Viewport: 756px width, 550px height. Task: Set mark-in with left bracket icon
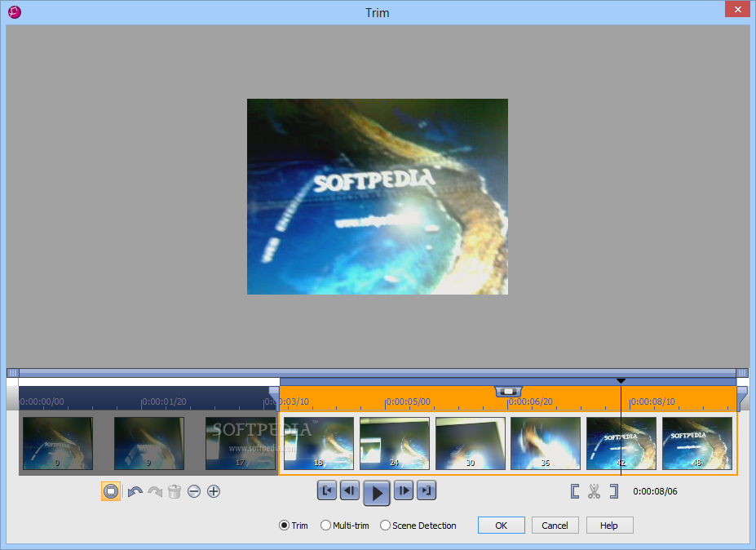pyautogui.click(x=575, y=491)
